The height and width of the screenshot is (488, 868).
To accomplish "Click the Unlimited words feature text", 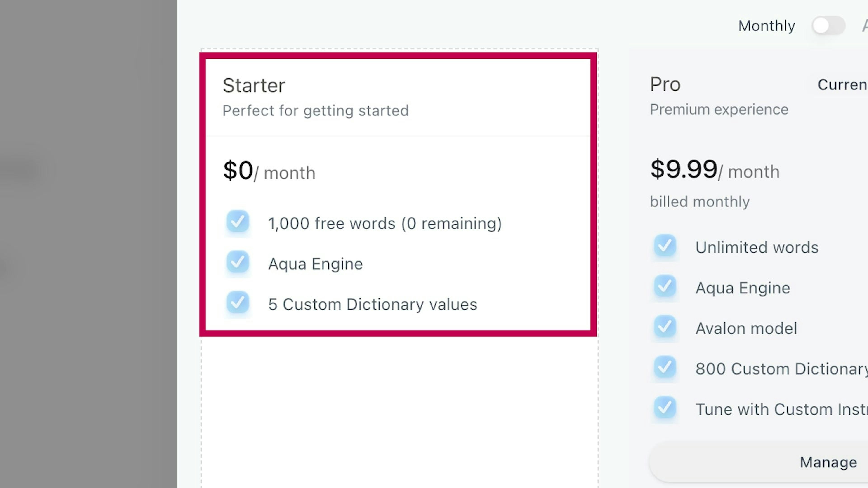I will coord(757,248).
